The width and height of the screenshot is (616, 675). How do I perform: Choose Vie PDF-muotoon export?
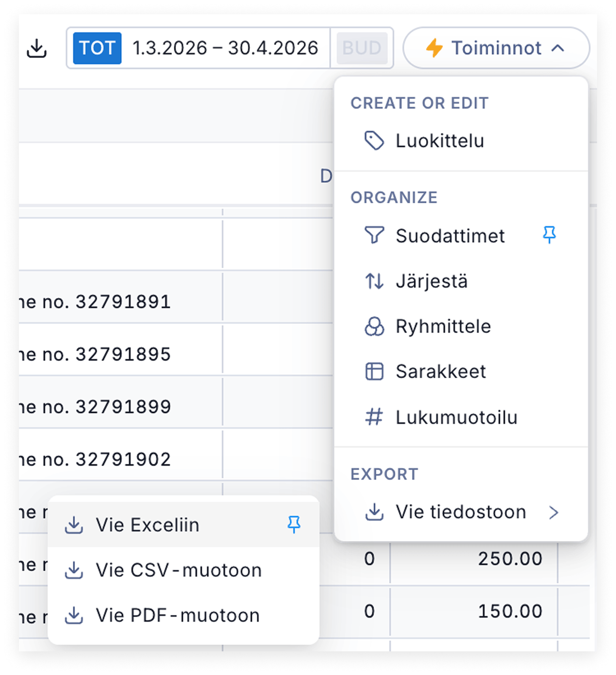(183, 615)
